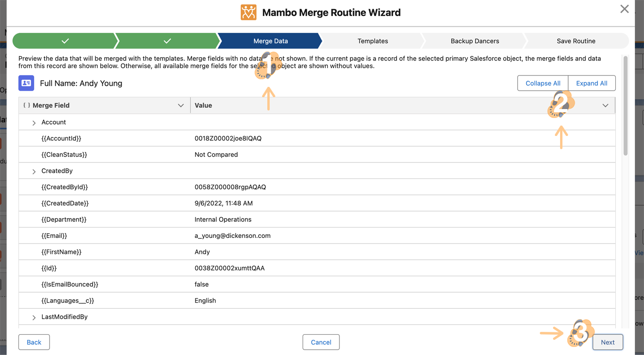Open the Merge Field column dropdown menu

coord(181,105)
